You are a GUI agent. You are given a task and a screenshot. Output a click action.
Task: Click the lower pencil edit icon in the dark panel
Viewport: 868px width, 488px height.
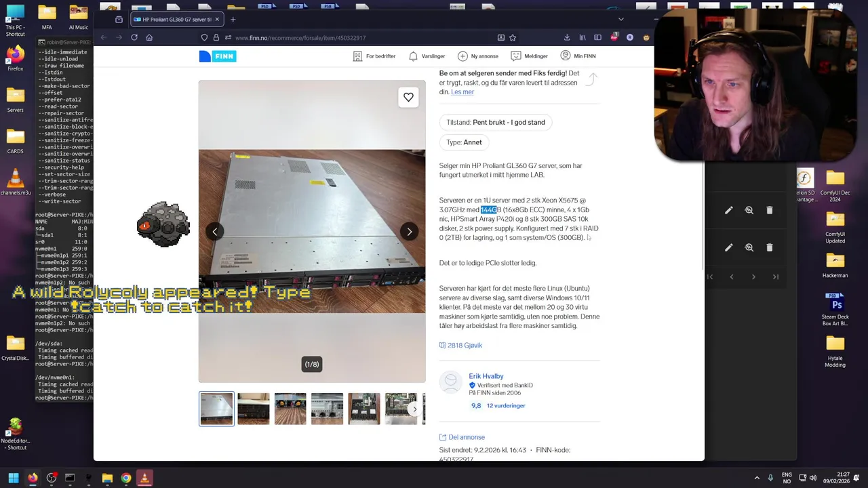tap(728, 248)
